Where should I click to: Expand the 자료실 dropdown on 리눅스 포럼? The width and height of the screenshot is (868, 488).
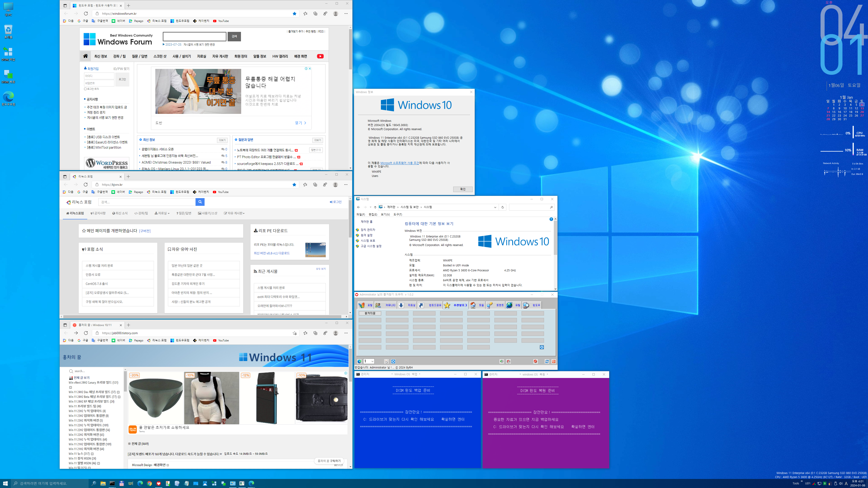162,213
